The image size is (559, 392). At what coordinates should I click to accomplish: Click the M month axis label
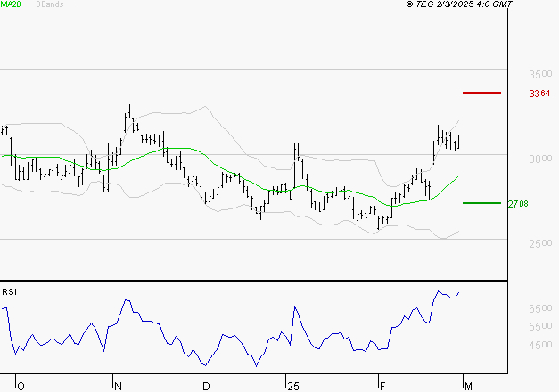pos(468,387)
